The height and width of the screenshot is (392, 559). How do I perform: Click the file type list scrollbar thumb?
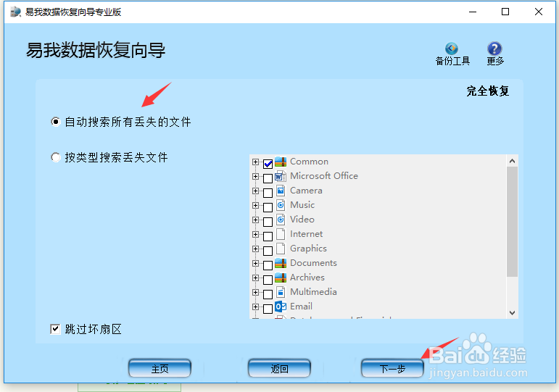(x=512, y=222)
